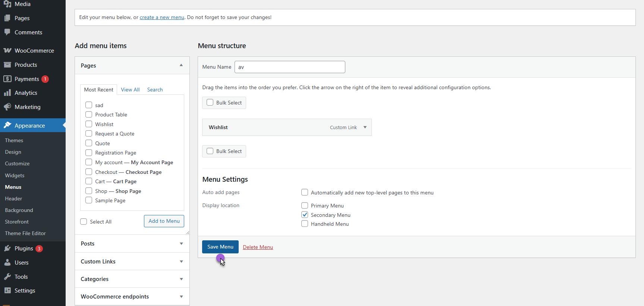Image resolution: width=644 pixels, height=306 pixels.
Task: Uncheck the Secondary Menu checkbox
Action: tap(305, 215)
